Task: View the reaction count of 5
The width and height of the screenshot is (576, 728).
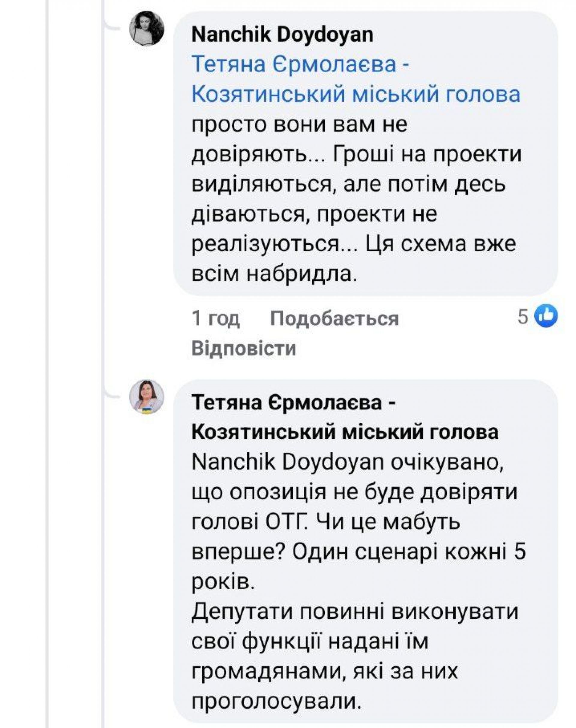Action: [523, 317]
